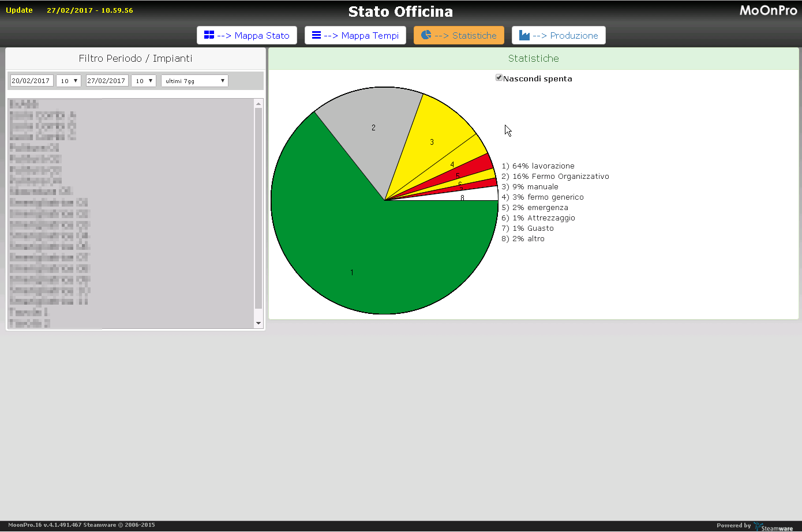
Task: Click the plant list scrollbar thumb
Action: 258,208
